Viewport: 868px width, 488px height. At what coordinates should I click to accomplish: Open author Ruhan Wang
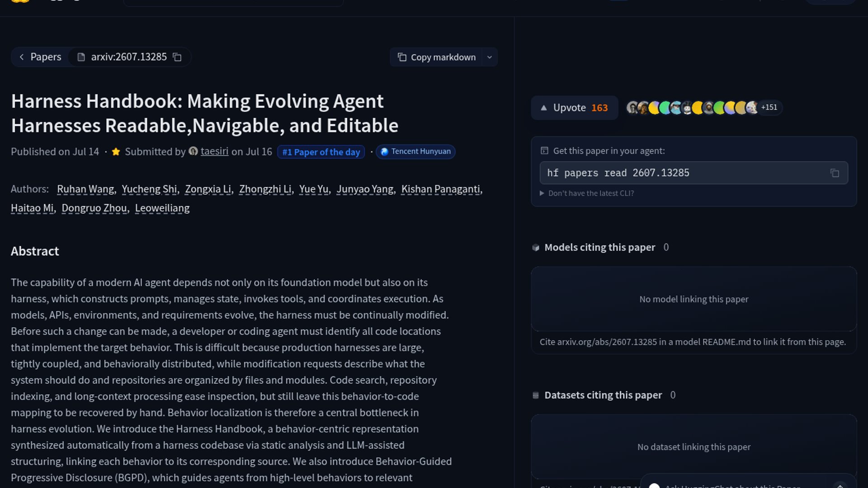[x=85, y=189]
